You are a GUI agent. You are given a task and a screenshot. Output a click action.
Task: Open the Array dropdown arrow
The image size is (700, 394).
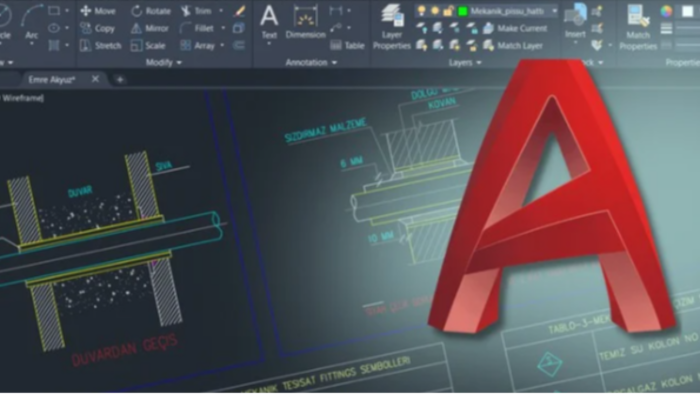(x=222, y=45)
